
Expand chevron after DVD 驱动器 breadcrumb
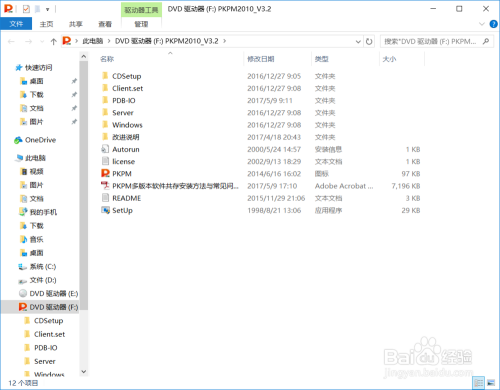[x=224, y=41]
